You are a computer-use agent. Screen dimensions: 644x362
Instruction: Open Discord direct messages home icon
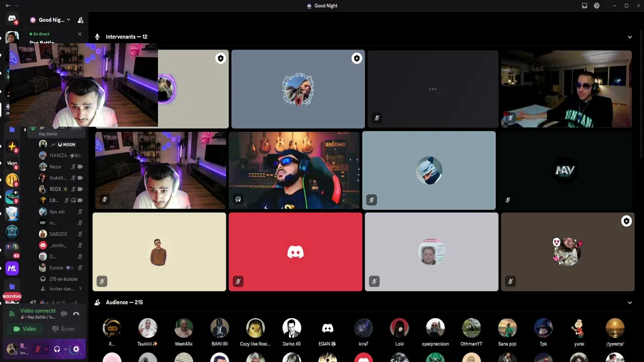(x=12, y=19)
